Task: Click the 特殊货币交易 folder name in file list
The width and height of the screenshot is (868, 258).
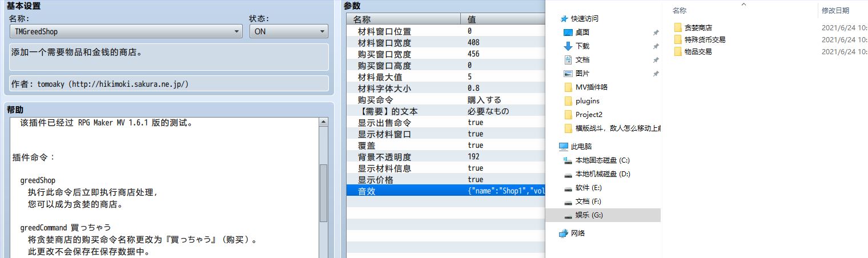Action: click(705, 39)
